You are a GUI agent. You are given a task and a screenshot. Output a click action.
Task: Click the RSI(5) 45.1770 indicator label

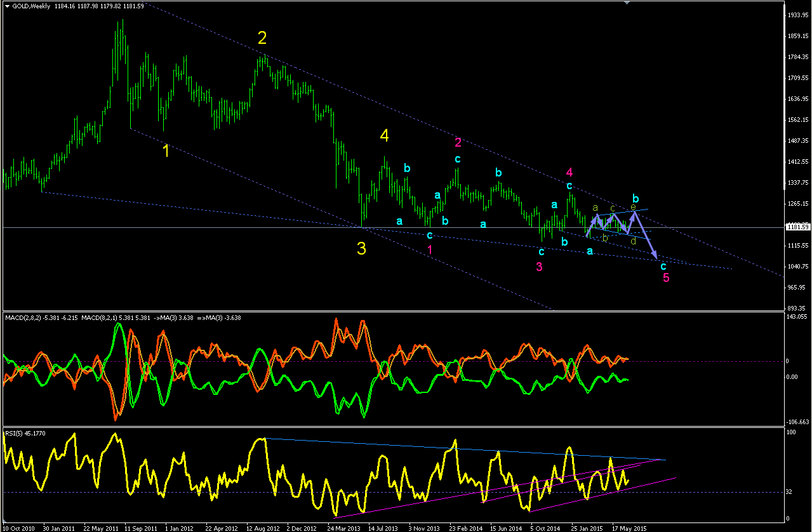tap(25, 433)
